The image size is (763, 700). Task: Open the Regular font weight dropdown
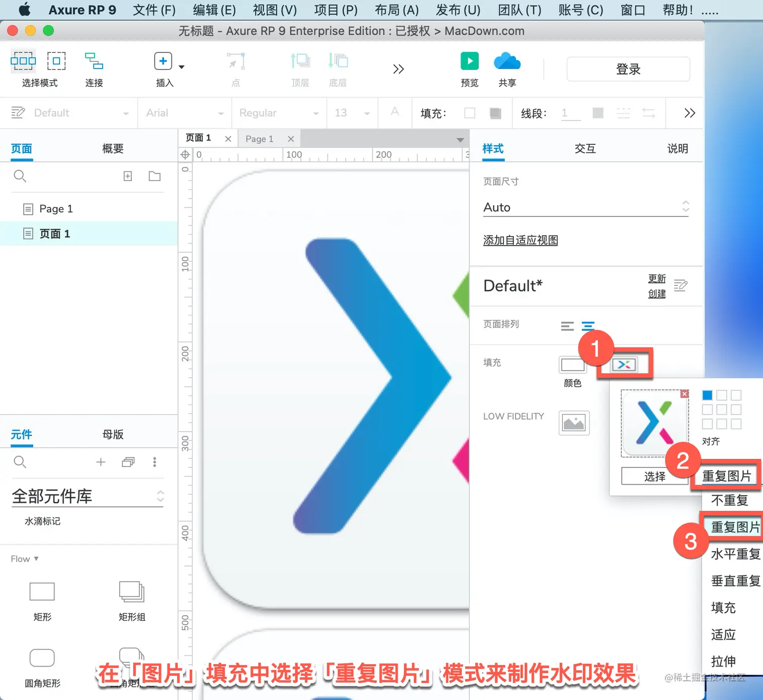click(279, 113)
